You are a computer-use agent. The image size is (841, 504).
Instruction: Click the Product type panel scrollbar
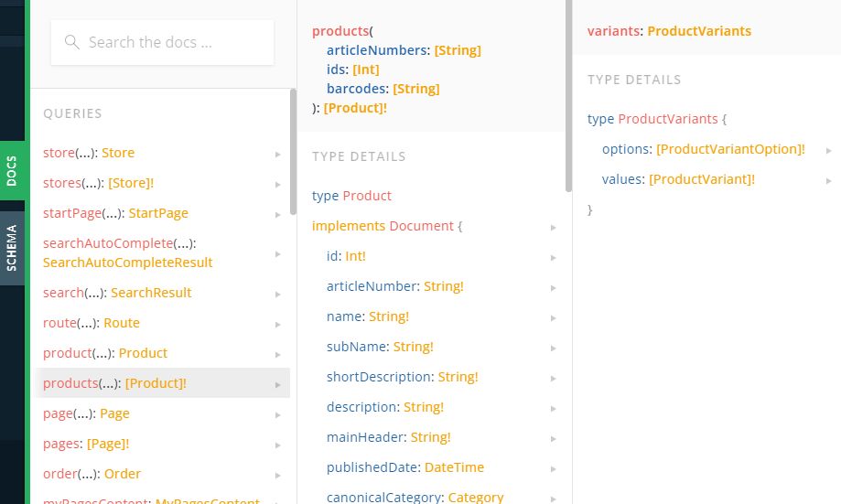(568, 96)
